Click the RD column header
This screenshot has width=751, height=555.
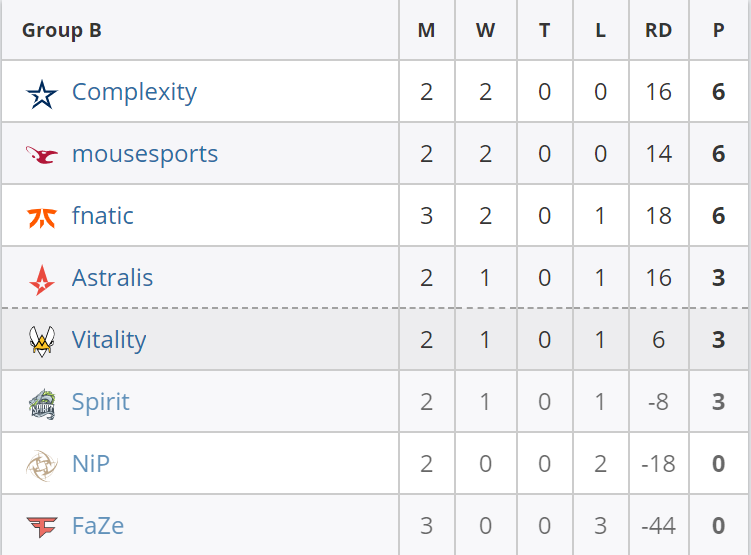[x=658, y=30]
